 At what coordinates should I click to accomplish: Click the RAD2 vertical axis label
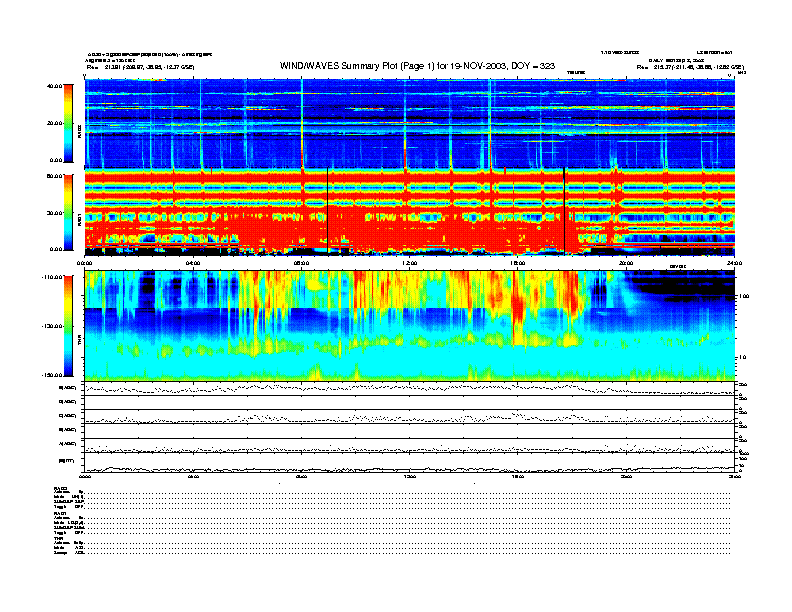79,132
